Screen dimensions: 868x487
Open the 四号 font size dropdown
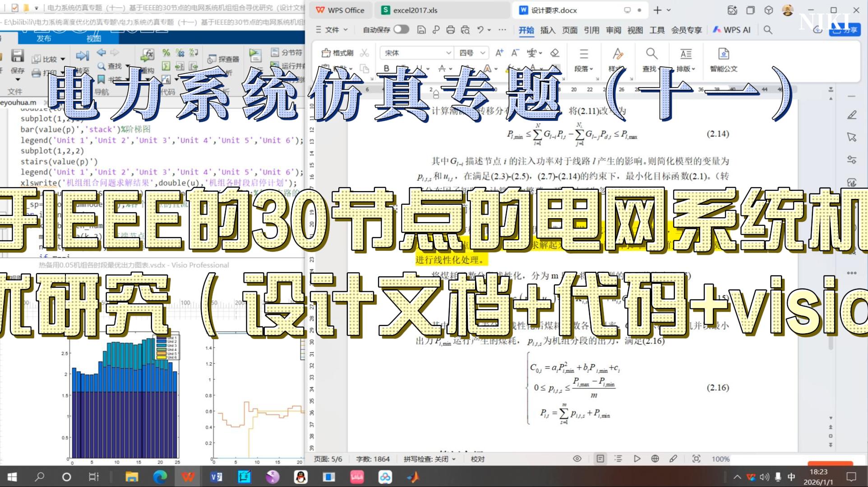tap(483, 53)
